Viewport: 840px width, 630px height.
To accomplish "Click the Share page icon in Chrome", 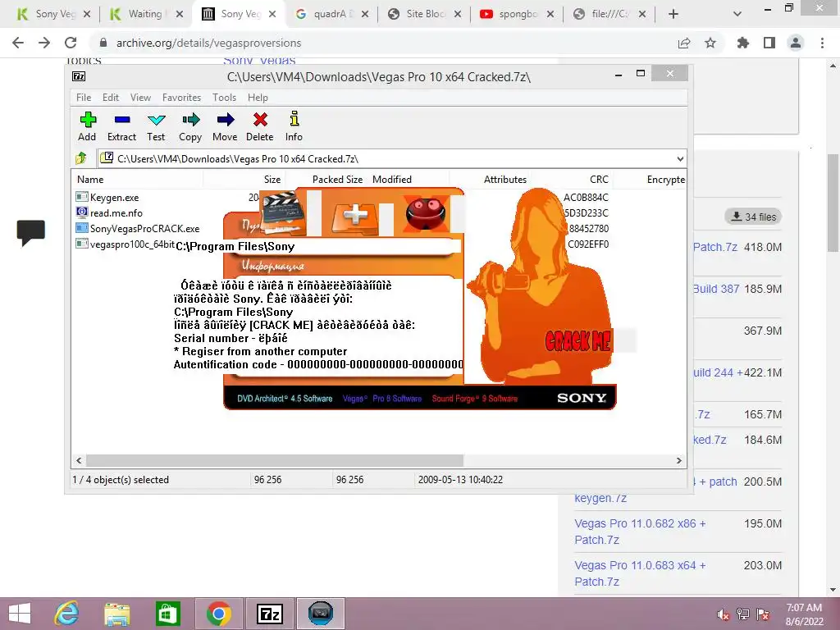I will point(684,43).
